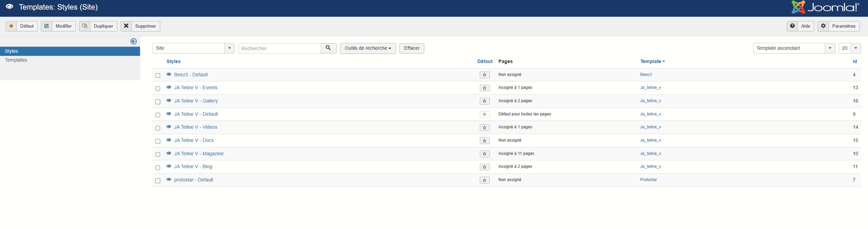Screen dimensions: 868x229
Task: Open the Site client dropdown
Action: pyautogui.click(x=193, y=48)
